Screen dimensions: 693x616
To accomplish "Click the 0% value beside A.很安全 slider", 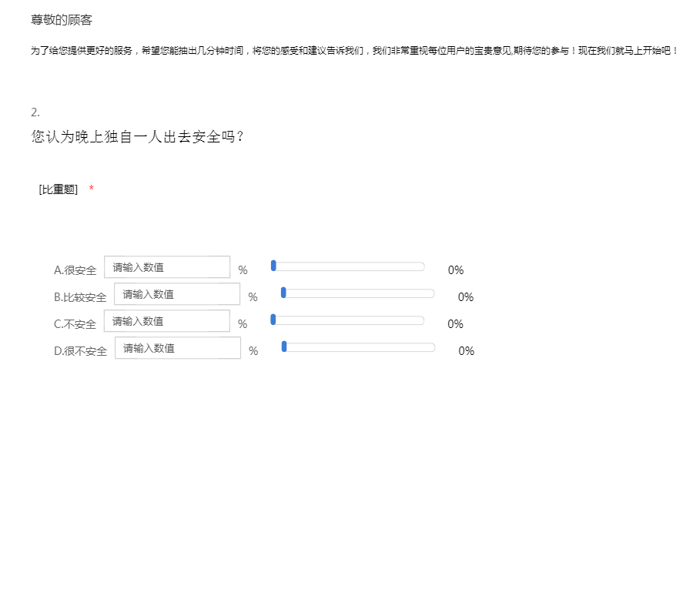I will pos(456,270).
